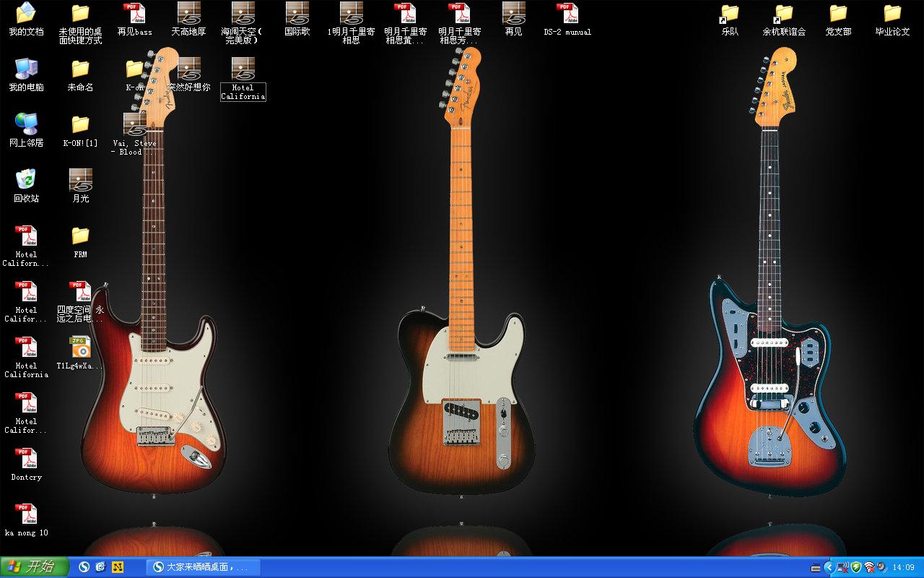This screenshot has height=578, width=924.
Task: Select the 乐队 shortcut folder
Action: (x=730, y=19)
